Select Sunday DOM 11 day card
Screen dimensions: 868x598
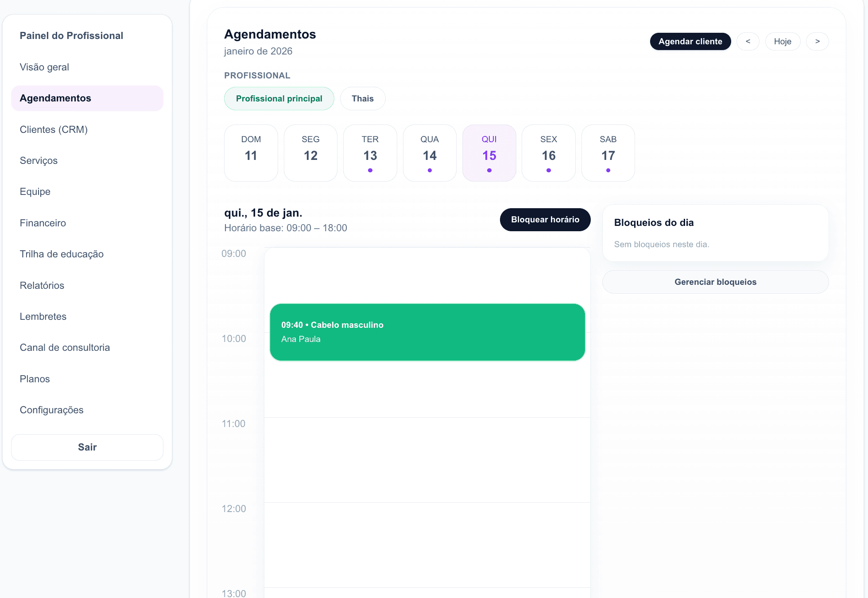(251, 152)
